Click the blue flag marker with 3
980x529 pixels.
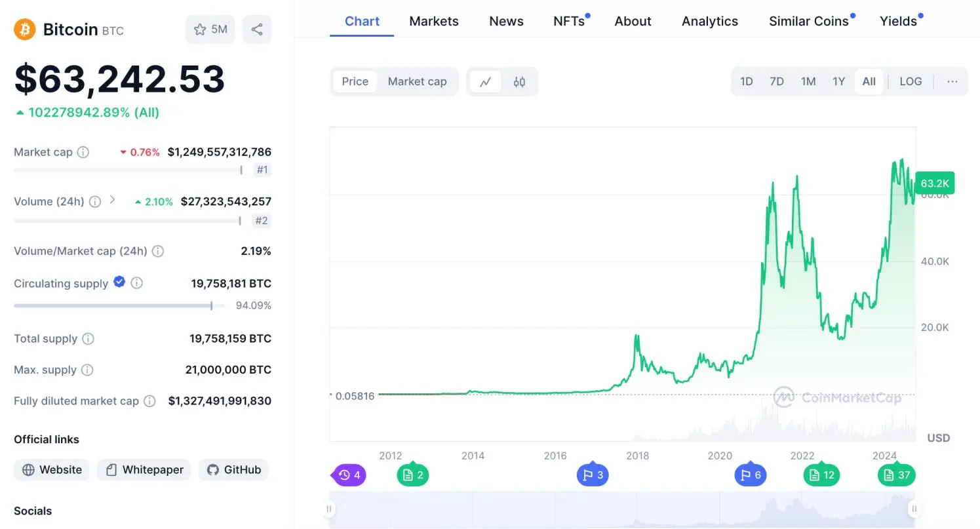click(x=593, y=475)
